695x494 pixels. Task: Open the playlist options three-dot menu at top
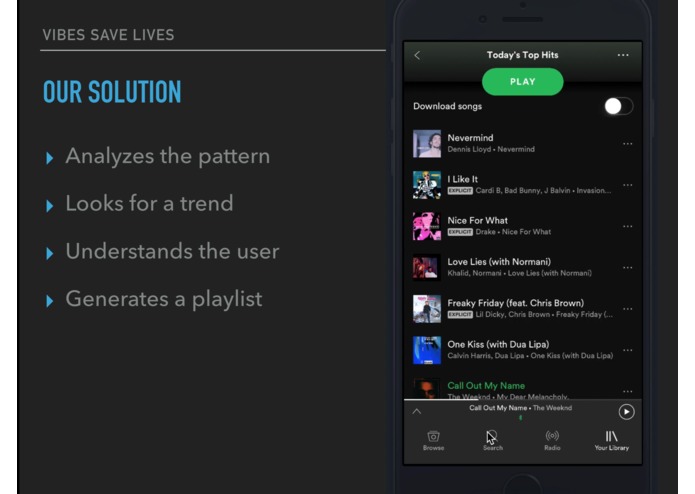click(x=623, y=55)
